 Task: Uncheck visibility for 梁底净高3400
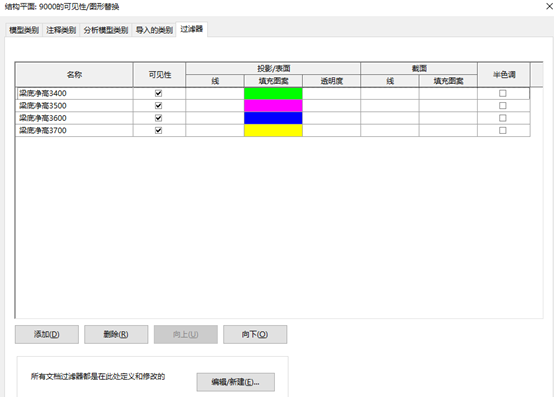point(158,93)
